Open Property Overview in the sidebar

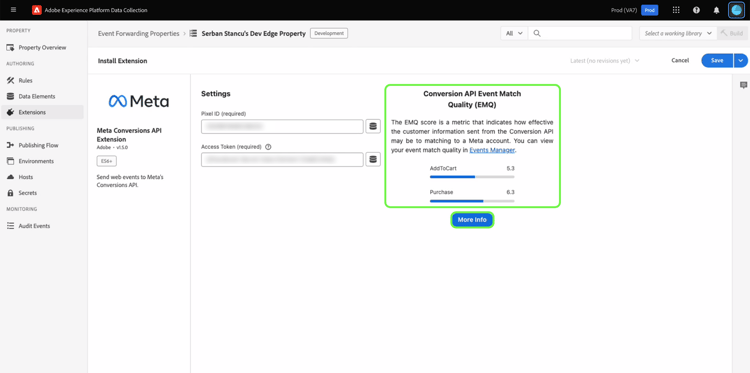[42, 47]
